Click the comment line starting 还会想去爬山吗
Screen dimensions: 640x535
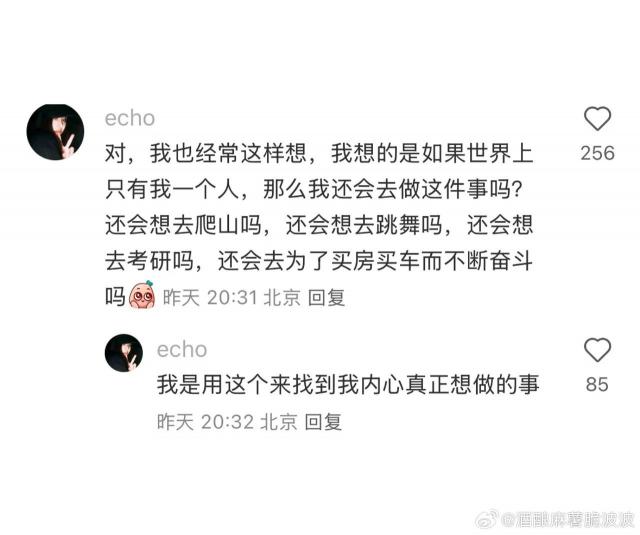319,225
